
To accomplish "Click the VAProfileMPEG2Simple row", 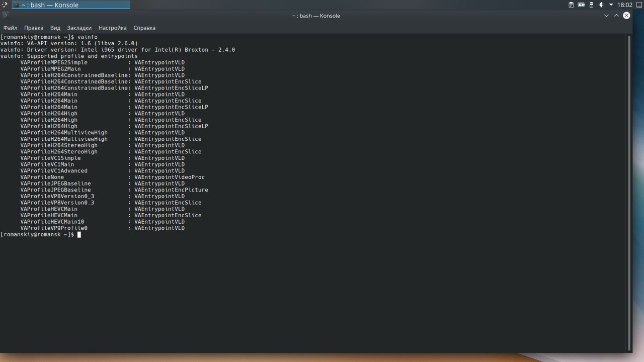I will (103, 62).
